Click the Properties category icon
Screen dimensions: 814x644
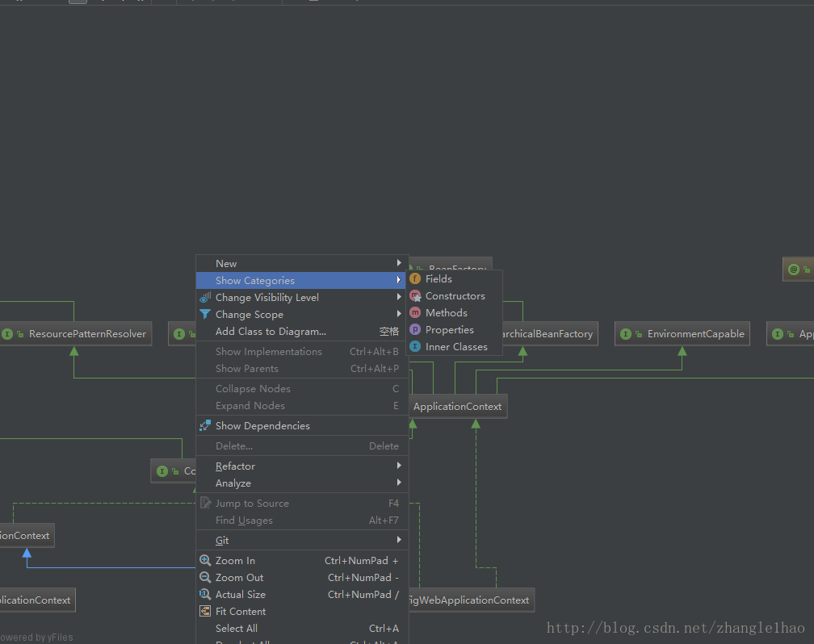click(x=415, y=329)
